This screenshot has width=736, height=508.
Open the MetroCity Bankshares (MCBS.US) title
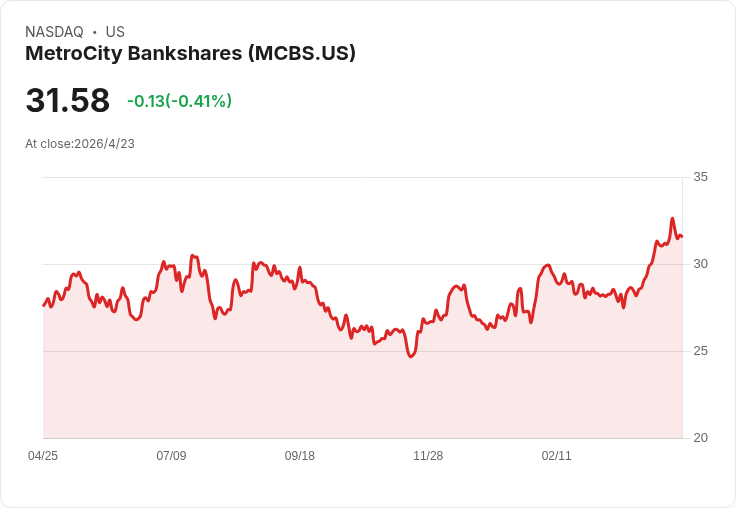pyautogui.click(x=190, y=54)
